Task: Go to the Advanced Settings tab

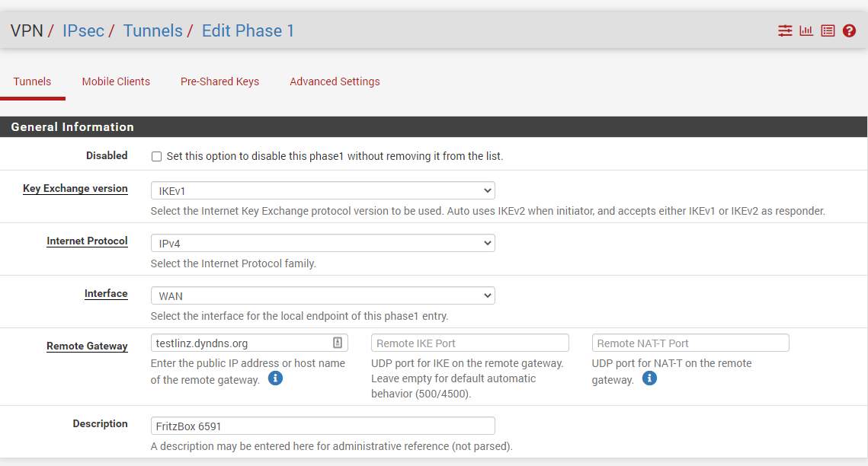Action: pyautogui.click(x=335, y=81)
